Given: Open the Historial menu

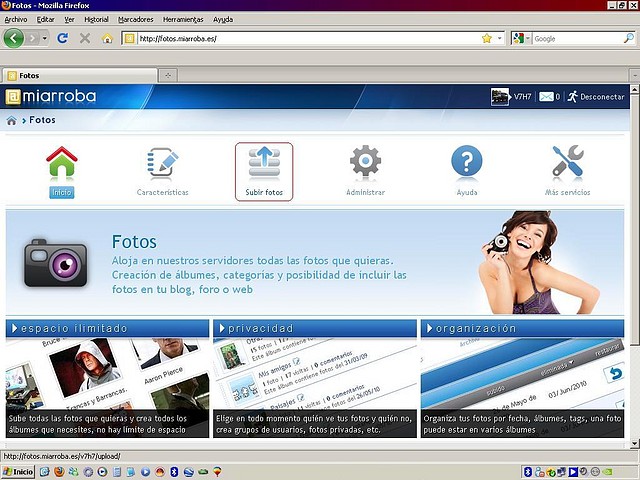Looking at the screenshot, I should [96, 19].
